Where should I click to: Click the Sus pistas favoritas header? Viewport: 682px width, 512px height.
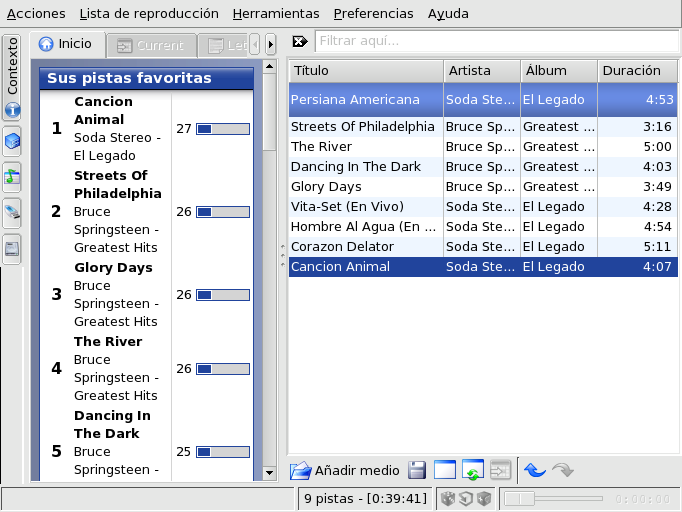[147, 78]
